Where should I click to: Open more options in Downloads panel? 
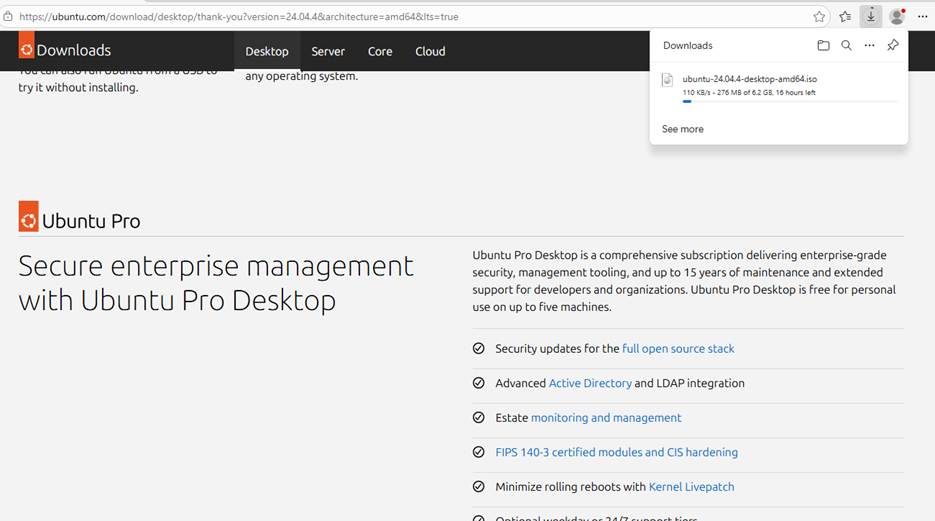point(869,46)
